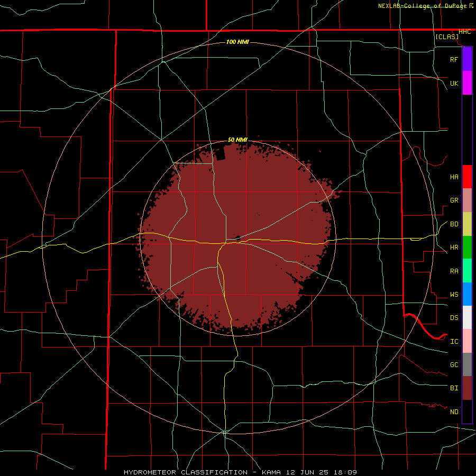This screenshot has width=476, height=476.
Task: Click the [CLAS] legend header
Action: coord(447,36)
